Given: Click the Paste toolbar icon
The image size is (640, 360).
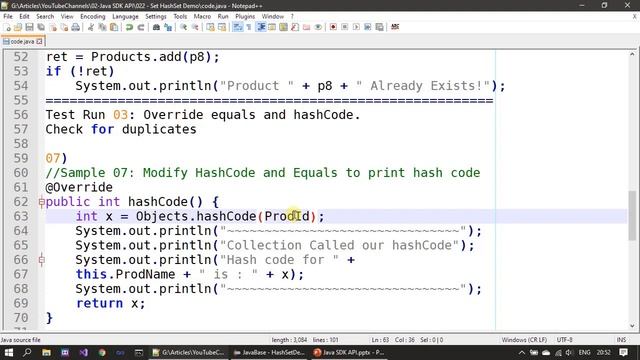Looking at the screenshot, I should point(114,27).
